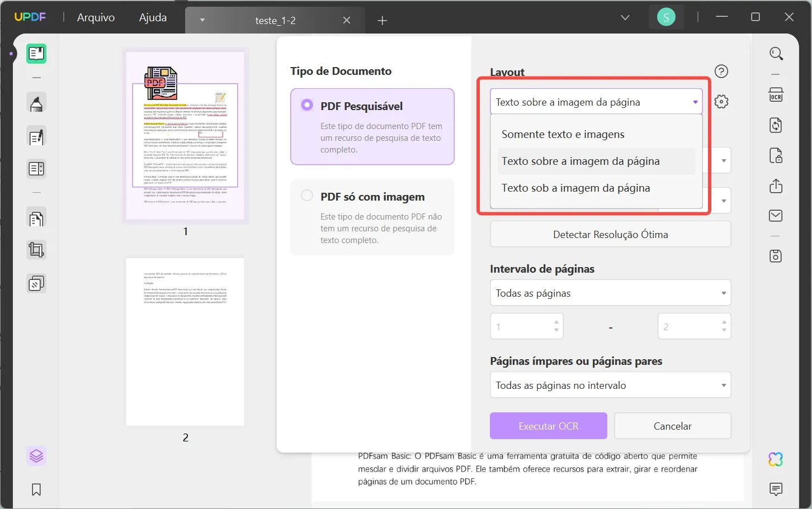Open the Todas as páginas dropdown
This screenshot has width=812, height=509.
tap(610, 293)
